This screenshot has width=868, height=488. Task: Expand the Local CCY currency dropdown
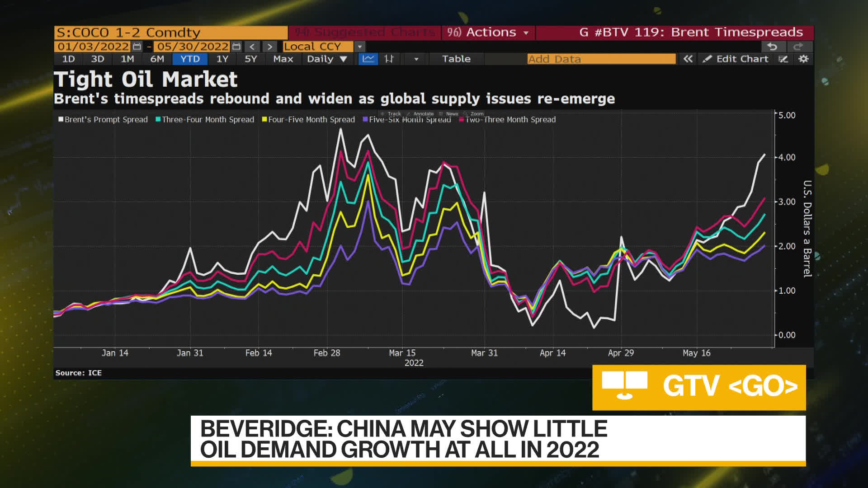click(360, 47)
